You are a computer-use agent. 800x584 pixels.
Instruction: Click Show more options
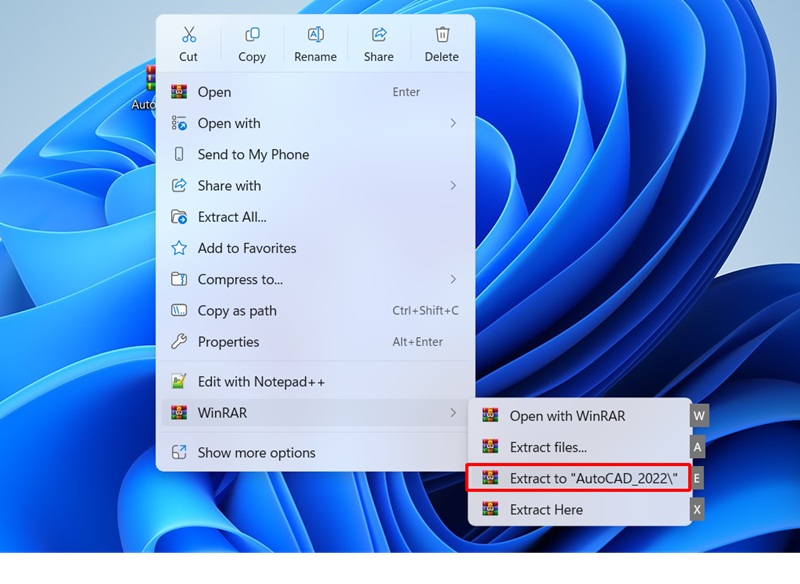pos(256,453)
